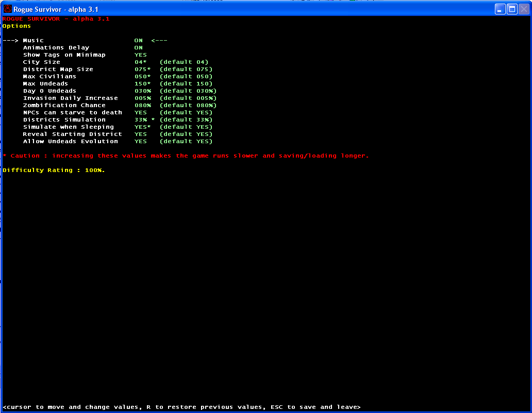Select the Zombification Chance option

(x=64, y=105)
